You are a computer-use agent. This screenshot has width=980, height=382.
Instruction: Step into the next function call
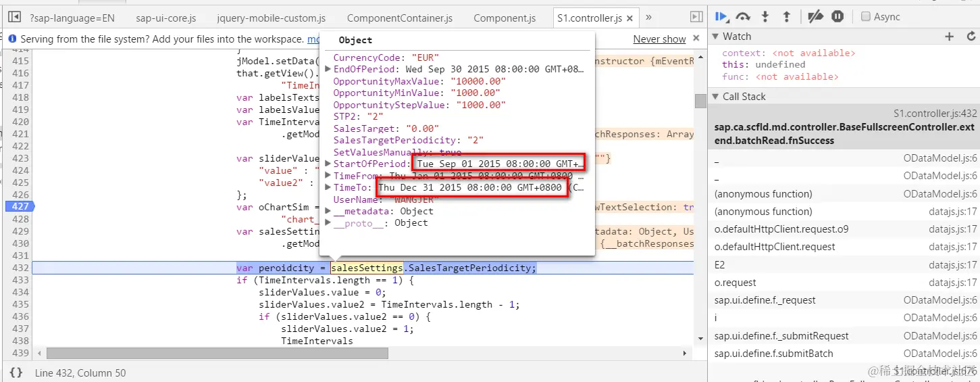click(765, 17)
